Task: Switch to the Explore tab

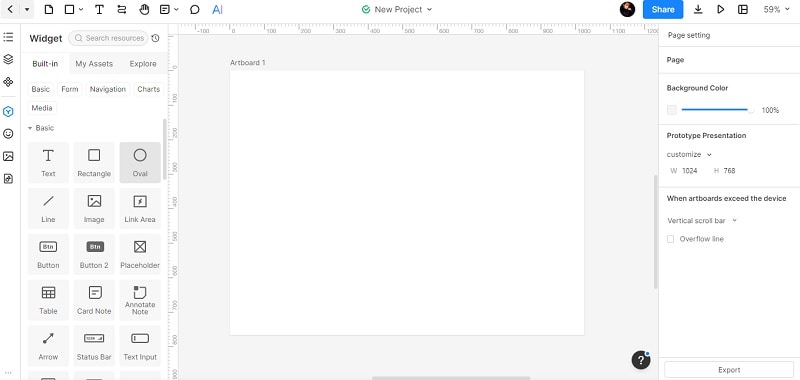Action: tap(143, 64)
